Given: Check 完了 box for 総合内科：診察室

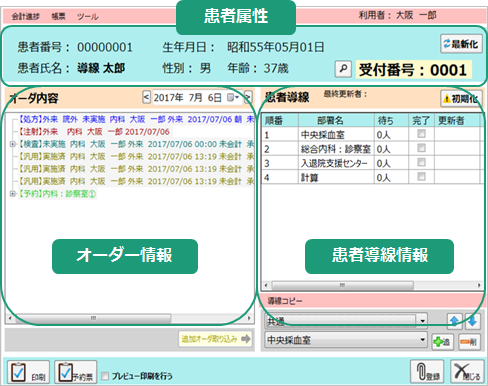Looking at the screenshot, I should pyautogui.click(x=421, y=148).
